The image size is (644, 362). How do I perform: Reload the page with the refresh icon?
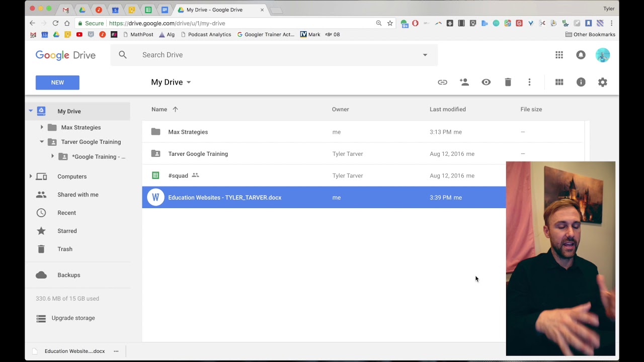click(55, 23)
